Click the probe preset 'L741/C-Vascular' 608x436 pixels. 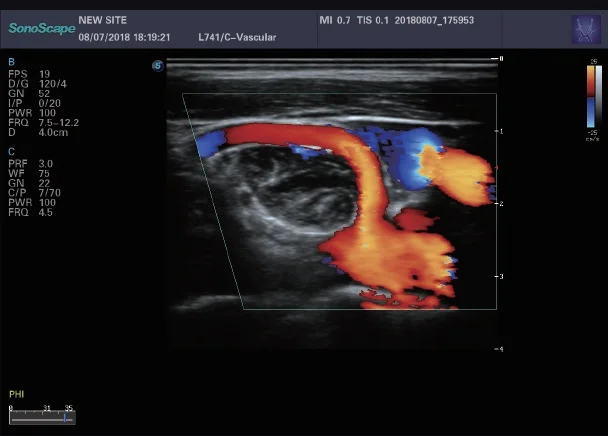(x=237, y=38)
